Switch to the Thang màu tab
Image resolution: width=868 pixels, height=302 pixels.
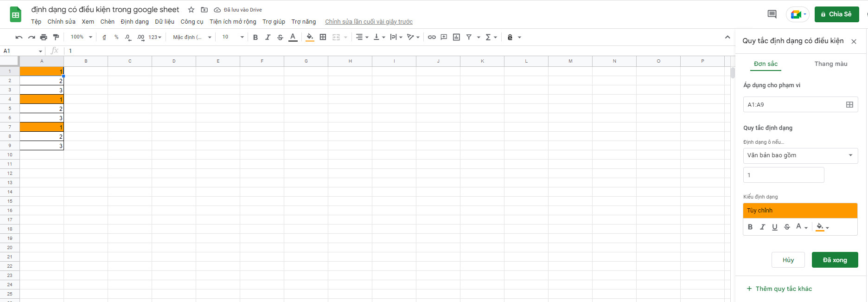point(831,64)
